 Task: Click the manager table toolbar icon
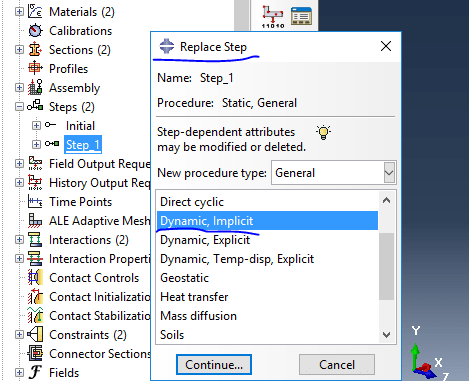pos(301,16)
